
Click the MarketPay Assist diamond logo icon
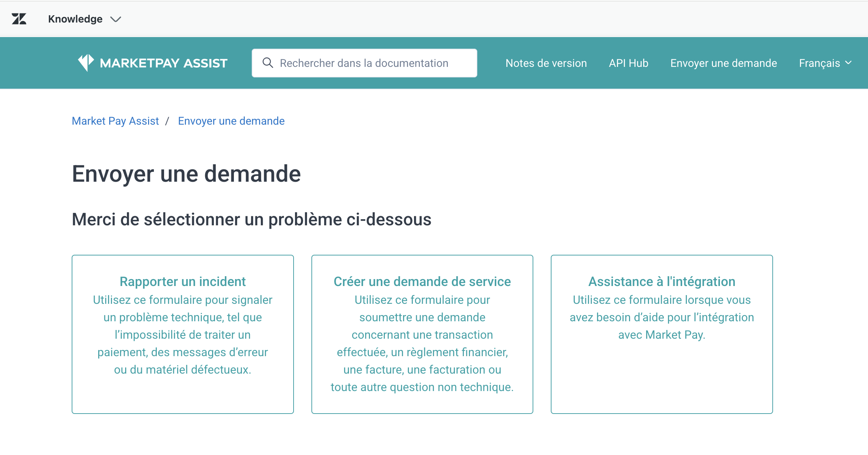pyautogui.click(x=86, y=63)
